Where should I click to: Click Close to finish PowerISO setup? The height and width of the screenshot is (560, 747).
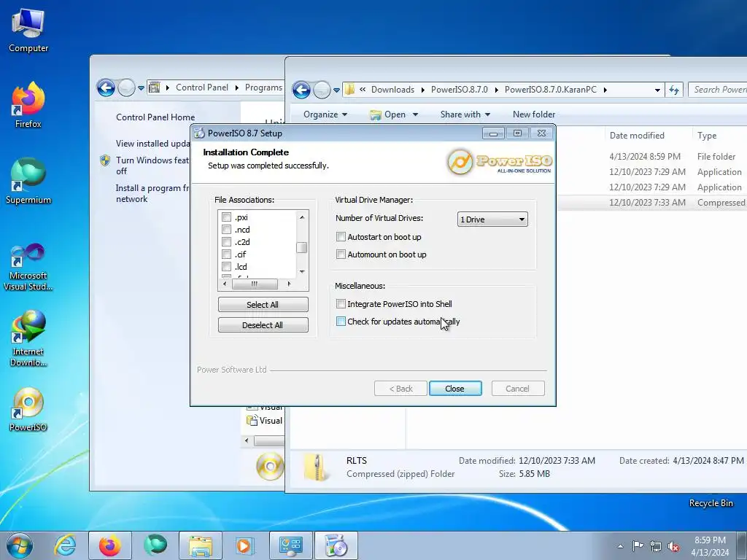coord(455,389)
